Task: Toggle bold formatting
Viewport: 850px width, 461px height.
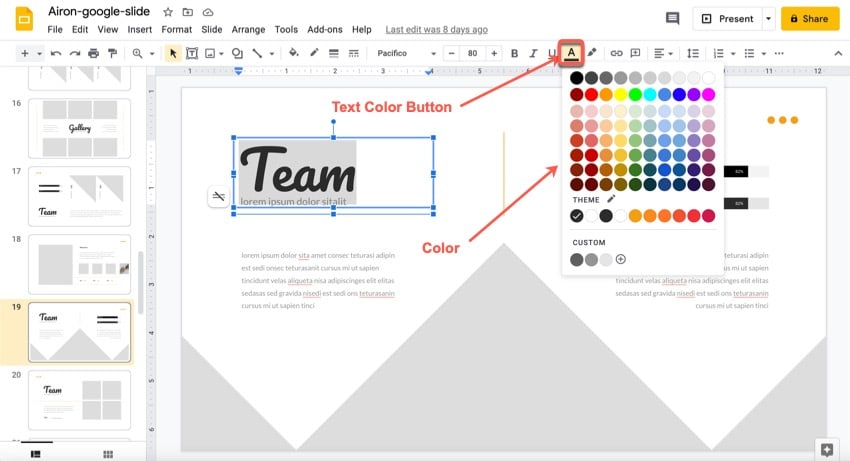Action: (515, 53)
